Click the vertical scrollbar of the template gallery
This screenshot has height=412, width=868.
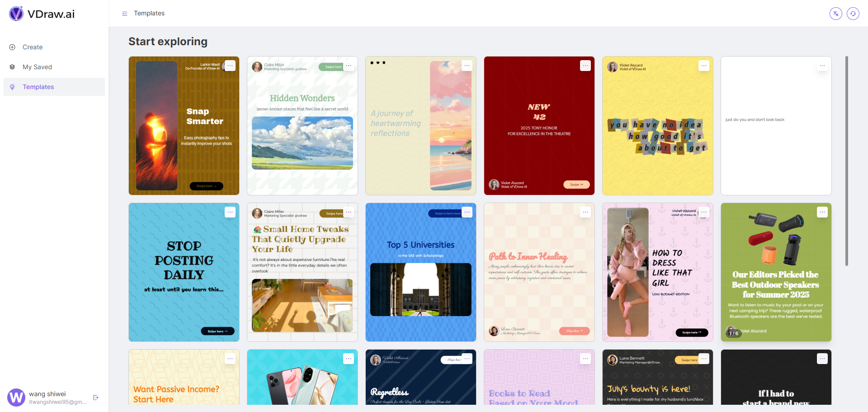coord(847,161)
